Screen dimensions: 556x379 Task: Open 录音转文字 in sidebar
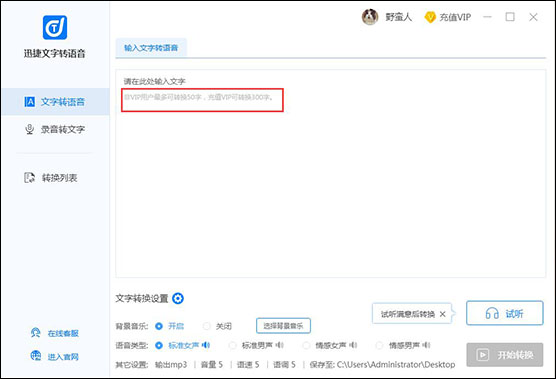coord(55,129)
